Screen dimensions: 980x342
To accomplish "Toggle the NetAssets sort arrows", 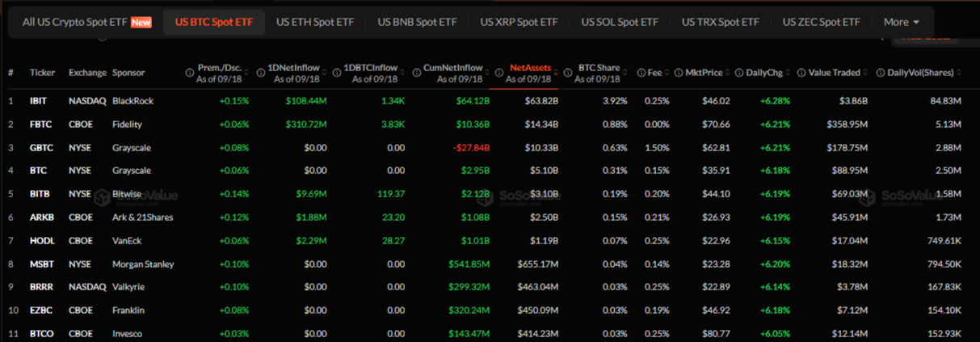I will pos(556,73).
